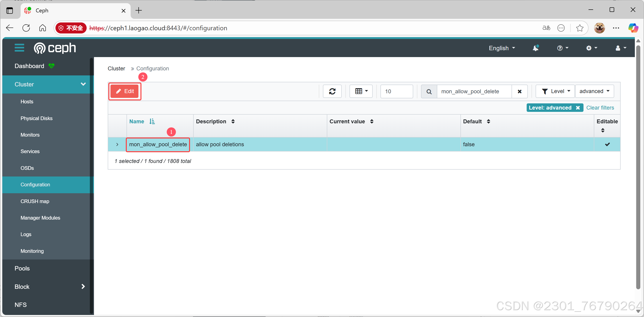Open the advanced level dropdown

click(x=594, y=91)
